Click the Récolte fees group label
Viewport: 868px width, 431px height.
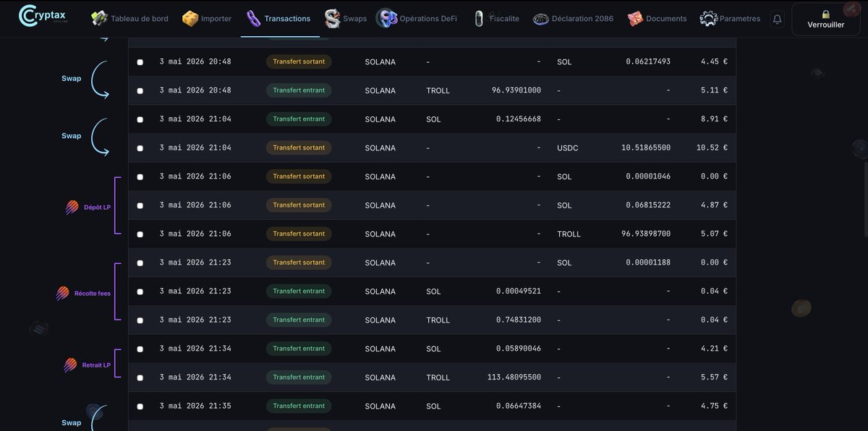pos(93,294)
